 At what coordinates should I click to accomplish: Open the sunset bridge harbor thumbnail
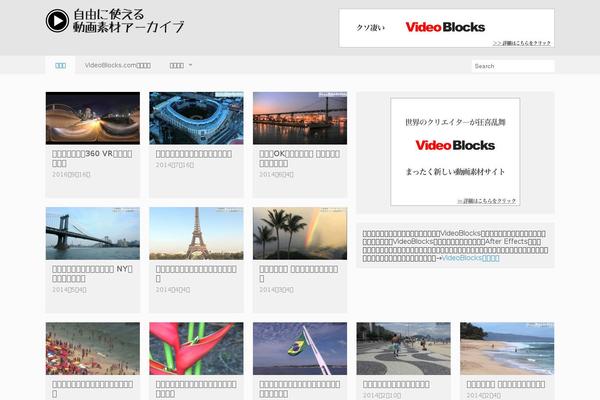click(x=300, y=118)
